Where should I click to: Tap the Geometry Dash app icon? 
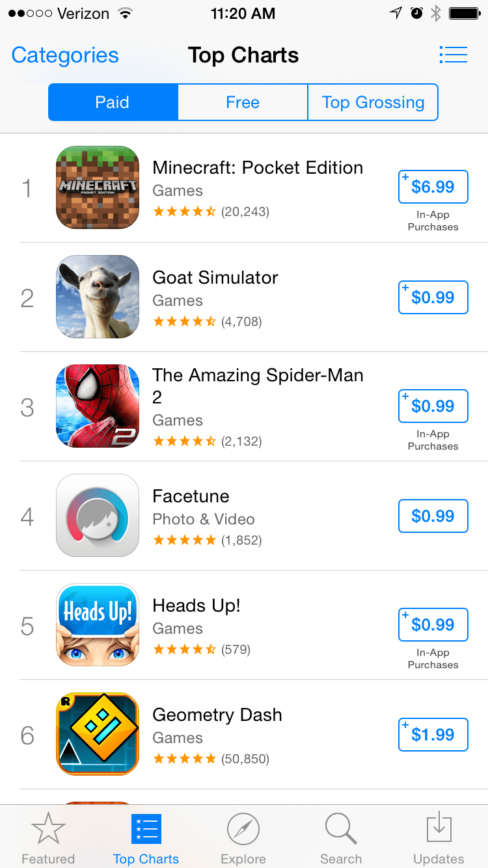point(98,734)
